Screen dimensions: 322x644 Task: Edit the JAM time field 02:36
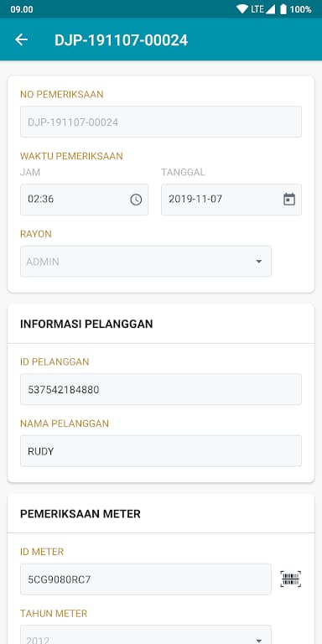tap(84, 200)
